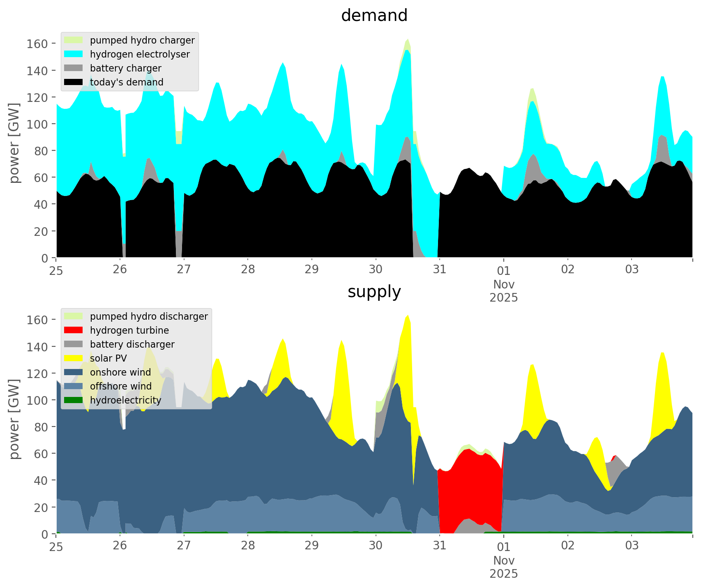
Task: Click the battery discharger legend label
Action: click(x=132, y=344)
